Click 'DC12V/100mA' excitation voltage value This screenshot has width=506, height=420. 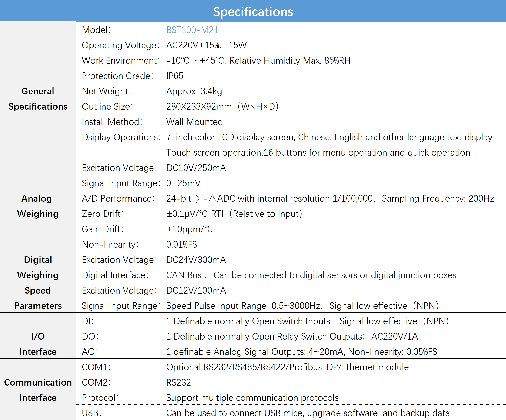[x=196, y=291]
